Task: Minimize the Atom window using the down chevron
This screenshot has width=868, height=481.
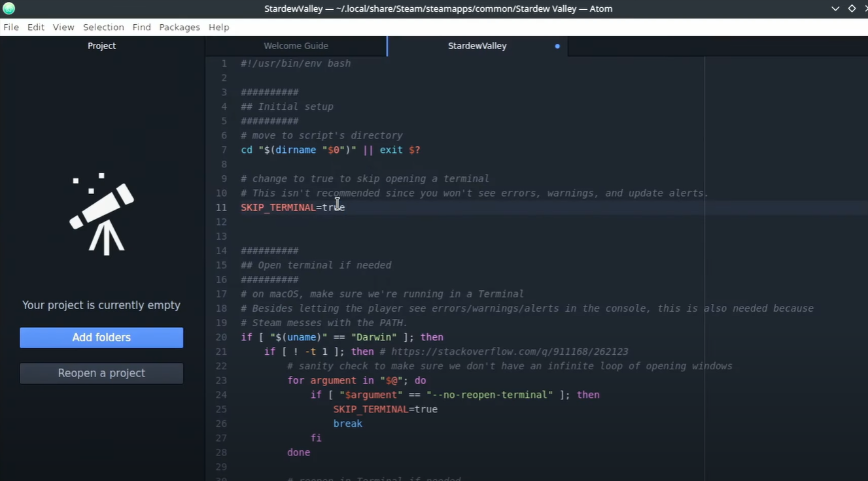Action: tap(835, 8)
